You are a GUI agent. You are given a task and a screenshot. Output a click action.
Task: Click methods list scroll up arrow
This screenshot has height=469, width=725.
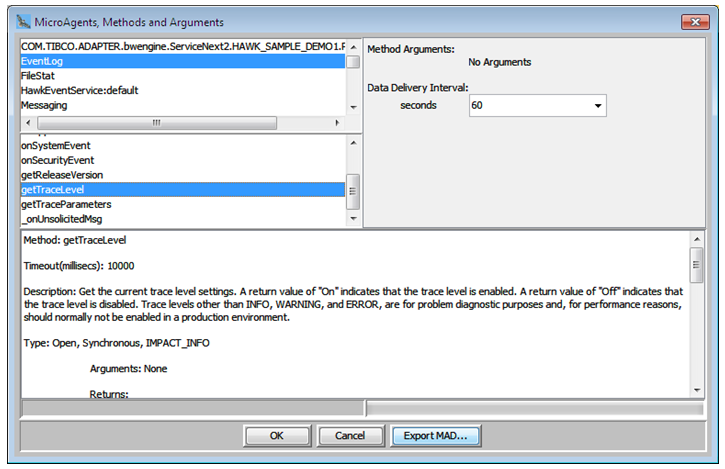[x=354, y=143]
